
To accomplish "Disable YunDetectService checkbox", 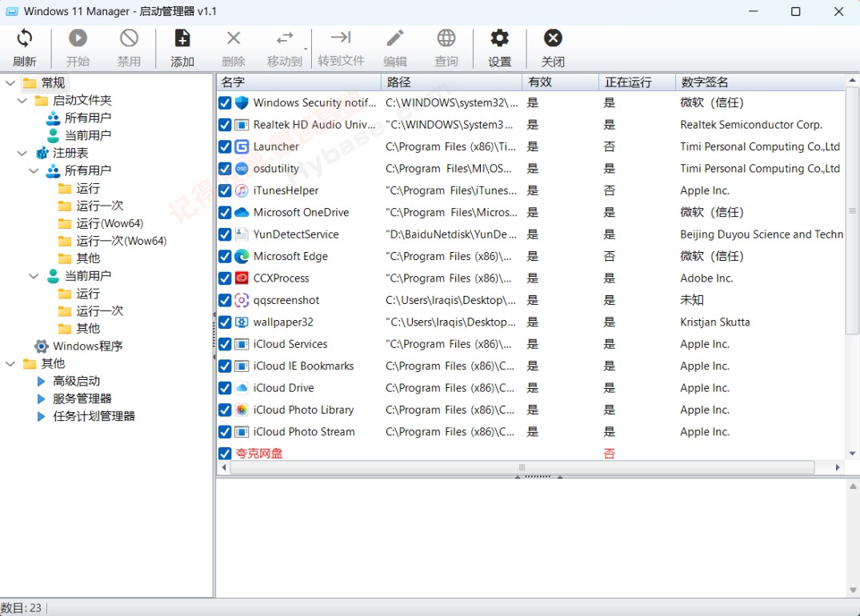I will pos(225,234).
